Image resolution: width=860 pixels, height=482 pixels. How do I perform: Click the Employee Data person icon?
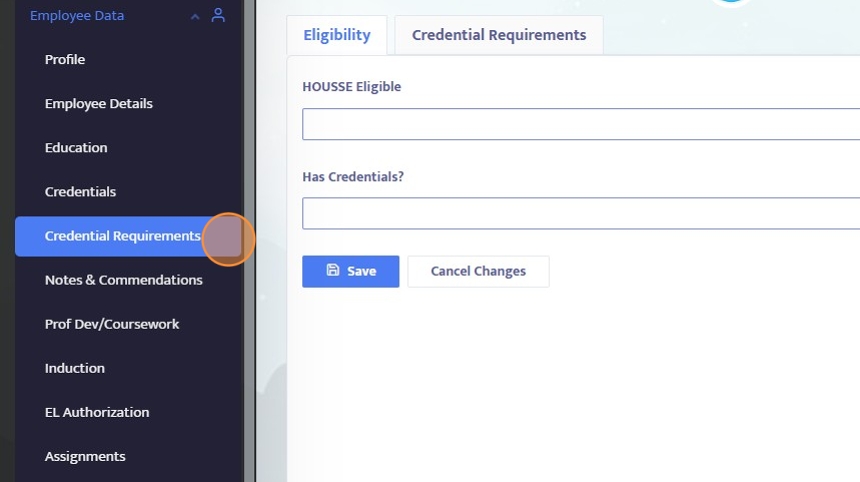218,15
